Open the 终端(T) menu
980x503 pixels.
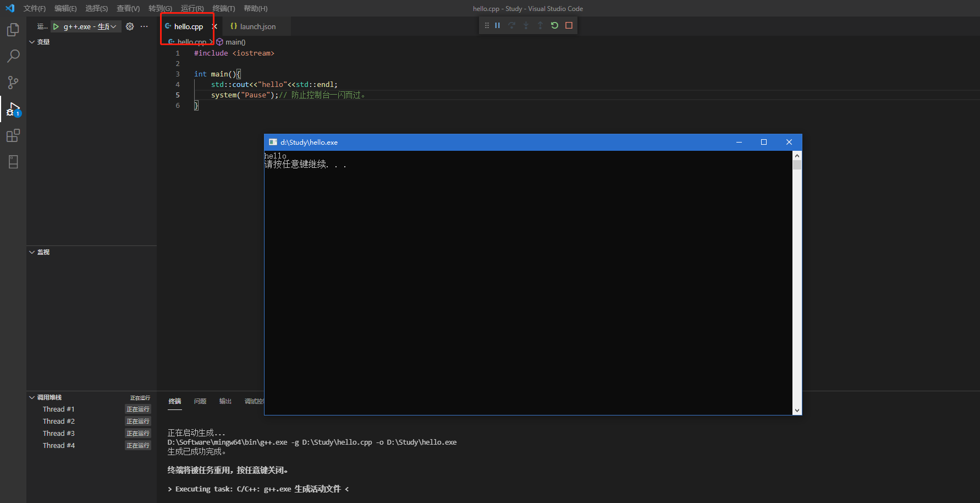[x=223, y=8]
